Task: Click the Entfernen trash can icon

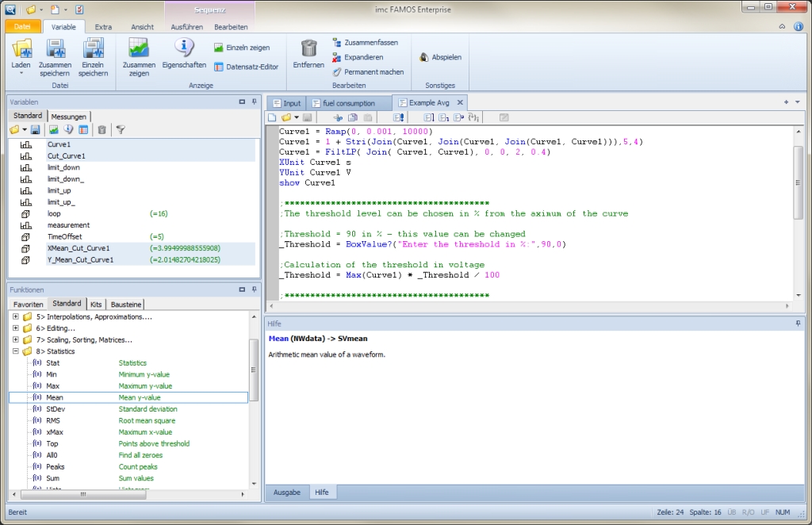Action: pos(308,49)
